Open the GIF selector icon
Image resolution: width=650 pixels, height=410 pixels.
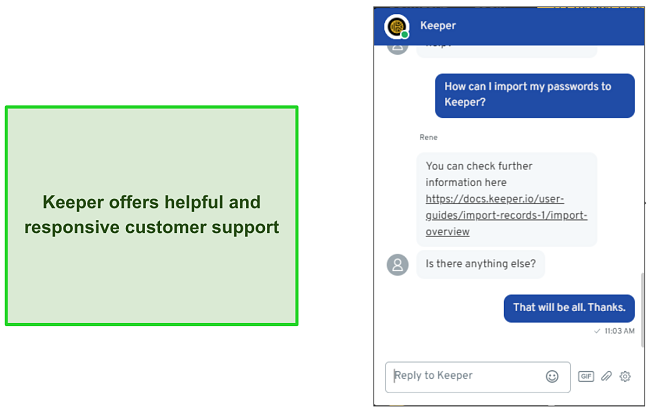coord(586,376)
